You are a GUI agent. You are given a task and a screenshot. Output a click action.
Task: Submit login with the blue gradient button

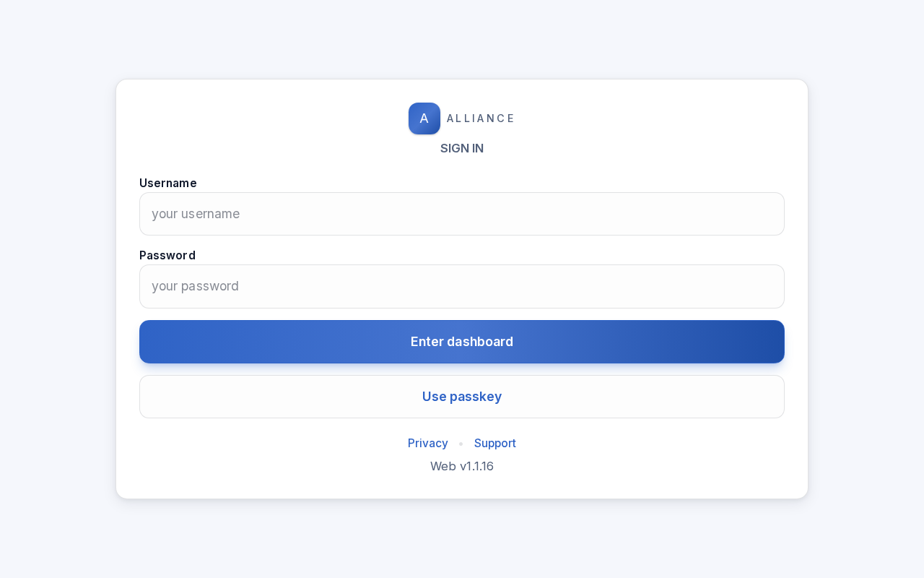point(462,342)
